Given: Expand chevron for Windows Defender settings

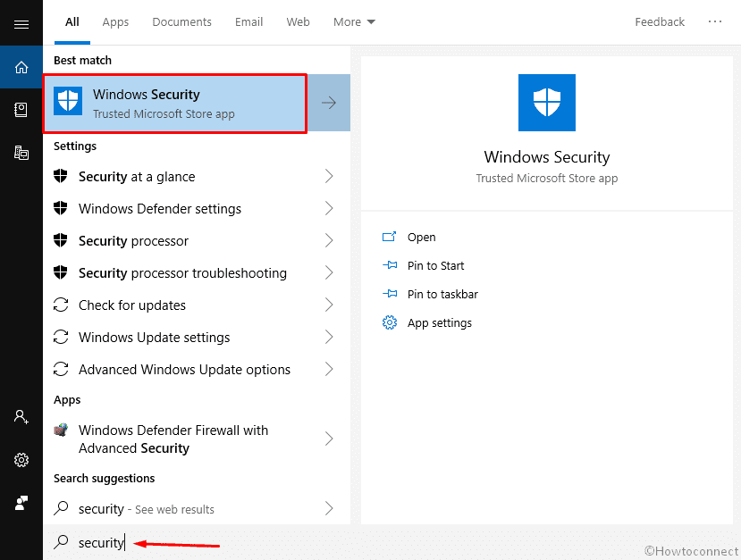Looking at the screenshot, I should [x=329, y=208].
